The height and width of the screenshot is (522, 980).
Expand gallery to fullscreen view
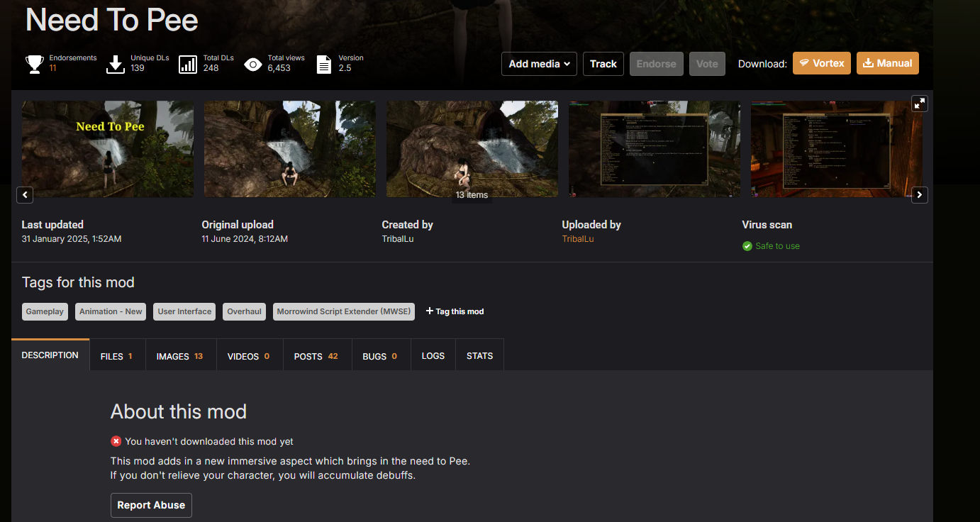920,104
